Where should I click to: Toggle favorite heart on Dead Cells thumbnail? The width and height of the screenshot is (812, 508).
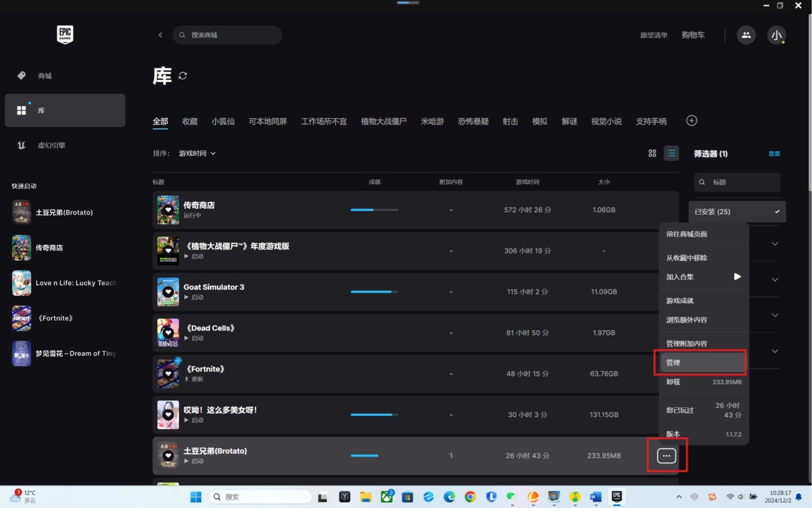pos(168,333)
